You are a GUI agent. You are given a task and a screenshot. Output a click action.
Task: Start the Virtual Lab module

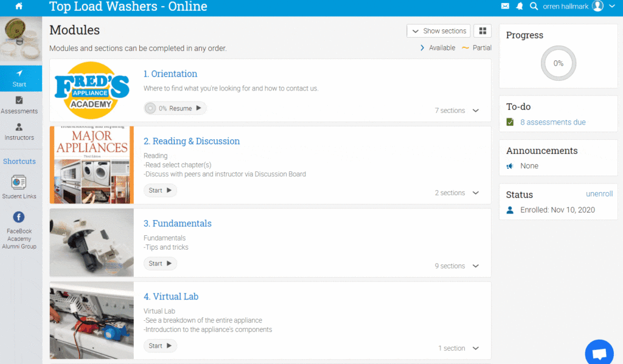[160, 346]
